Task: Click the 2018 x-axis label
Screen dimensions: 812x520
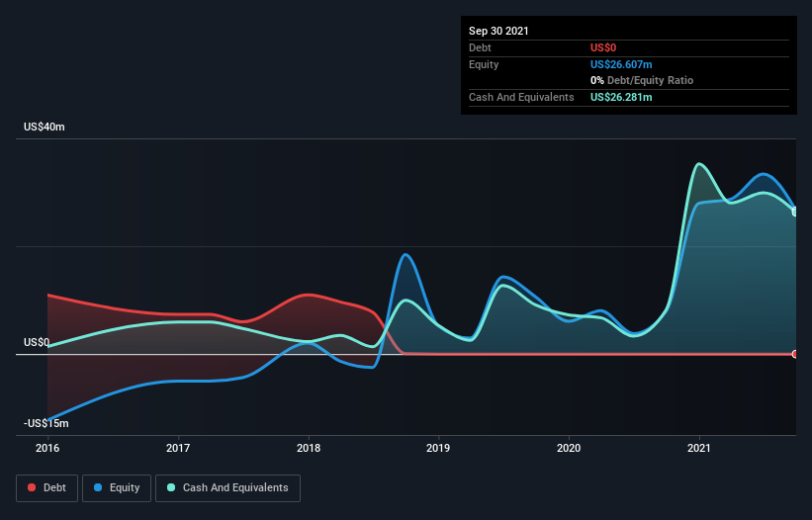Action: pos(309,448)
